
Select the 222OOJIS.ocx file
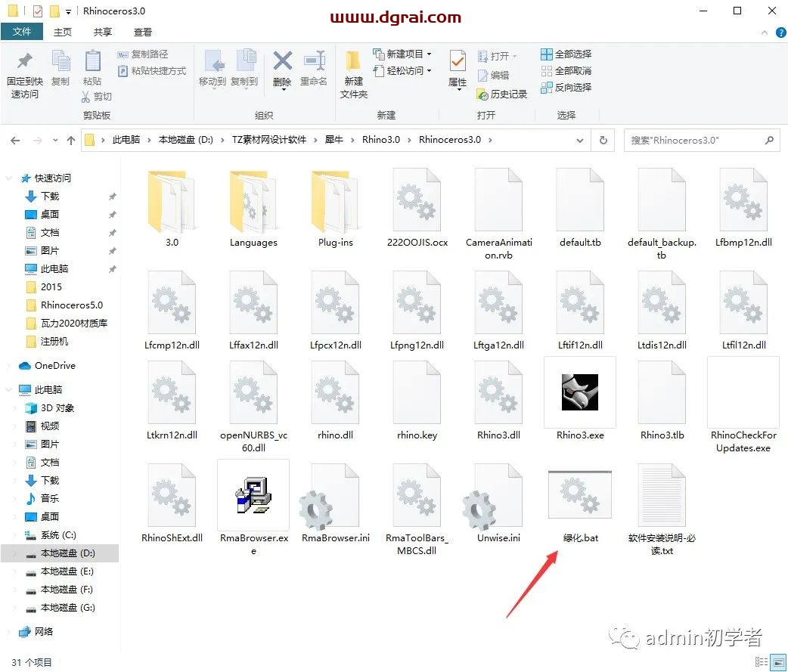pyautogui.click(x=417, y=209)
